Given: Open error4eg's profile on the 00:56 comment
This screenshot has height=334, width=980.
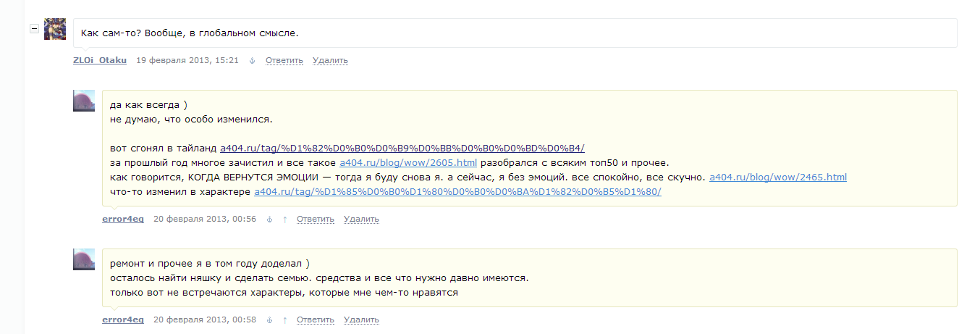Looking at the screenshot, I should [x=123, y=219].
